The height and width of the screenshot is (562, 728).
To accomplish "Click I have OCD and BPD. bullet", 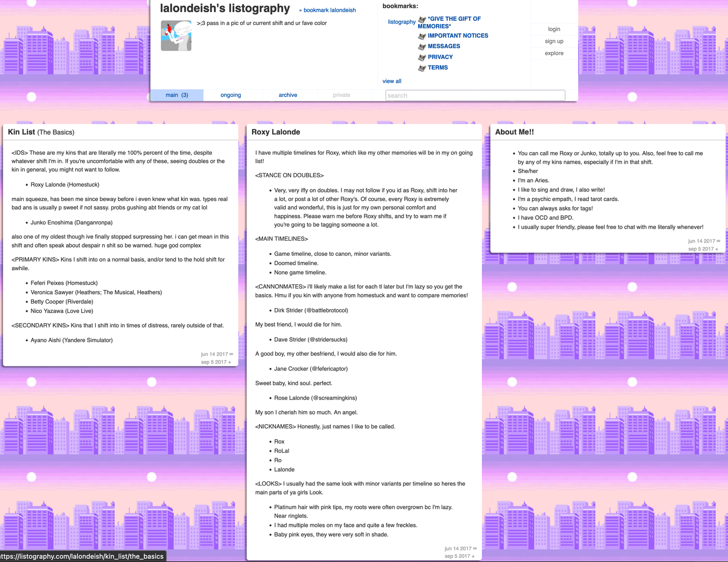I will [546, 218].
